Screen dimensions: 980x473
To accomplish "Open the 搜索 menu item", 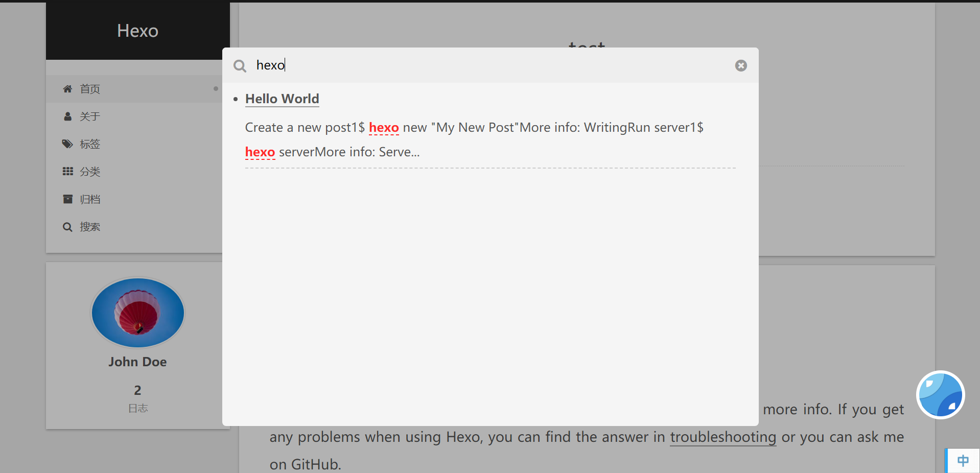I will pos(138,227).
